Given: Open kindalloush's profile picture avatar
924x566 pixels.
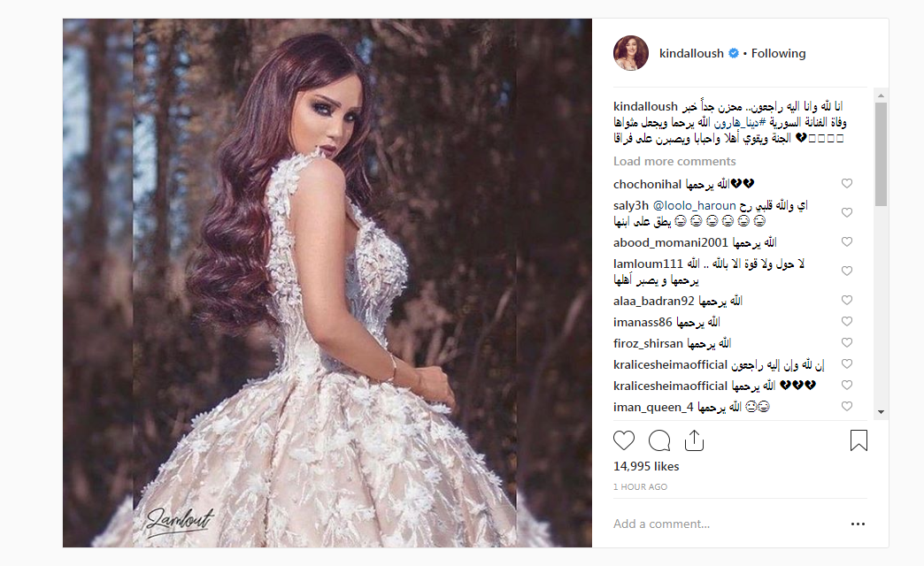Looking at the screenshot, I should click(630, 53).
